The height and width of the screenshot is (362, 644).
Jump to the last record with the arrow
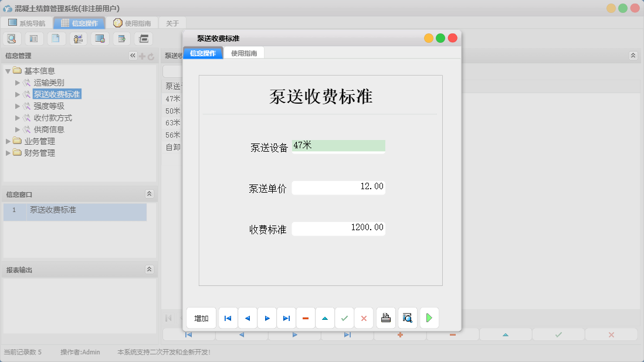tap(286, 318)
